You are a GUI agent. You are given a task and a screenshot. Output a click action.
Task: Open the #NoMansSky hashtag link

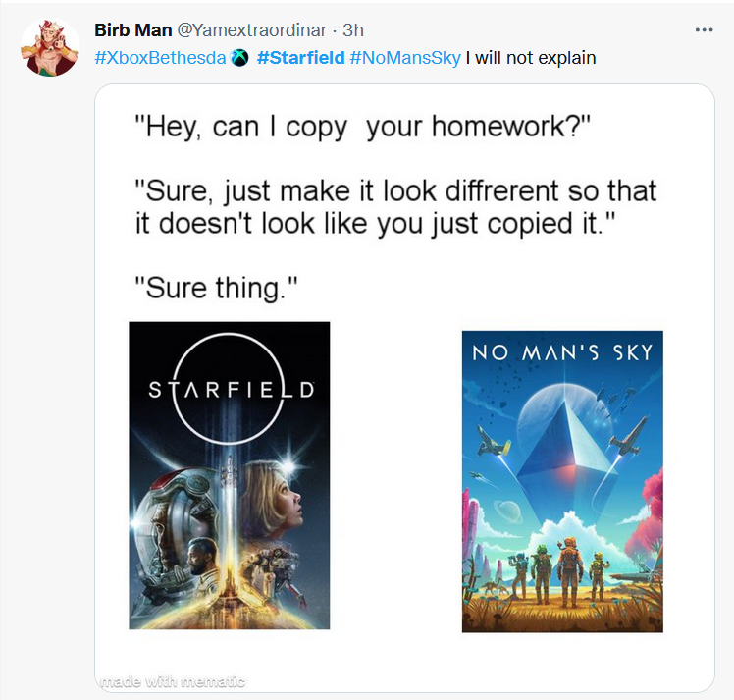pos(405,58)
